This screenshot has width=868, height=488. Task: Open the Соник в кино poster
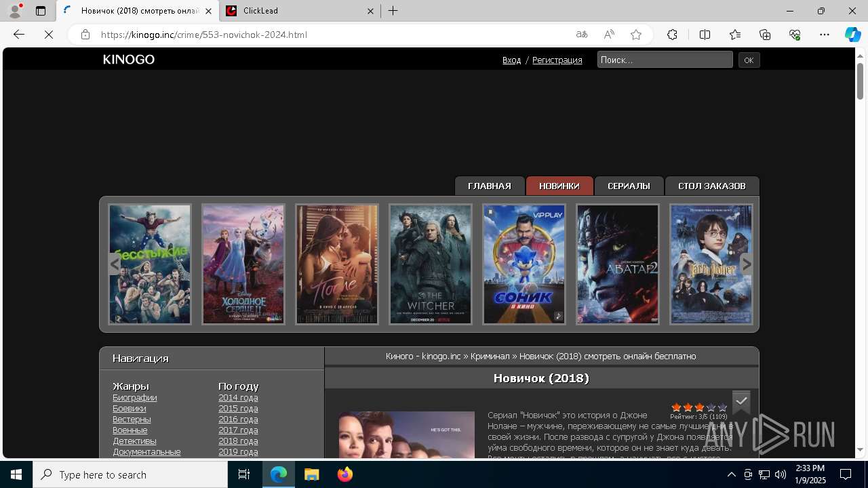point(524,264)
